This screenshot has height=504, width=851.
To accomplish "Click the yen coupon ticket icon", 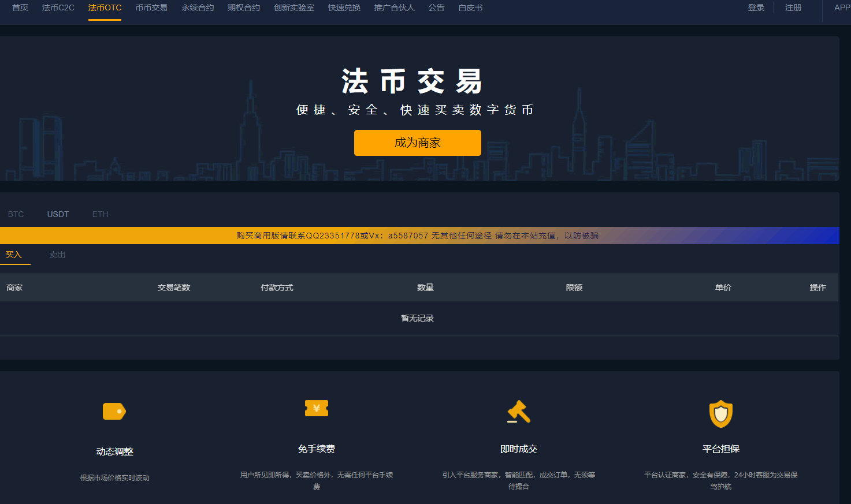I will pos(317,408).
